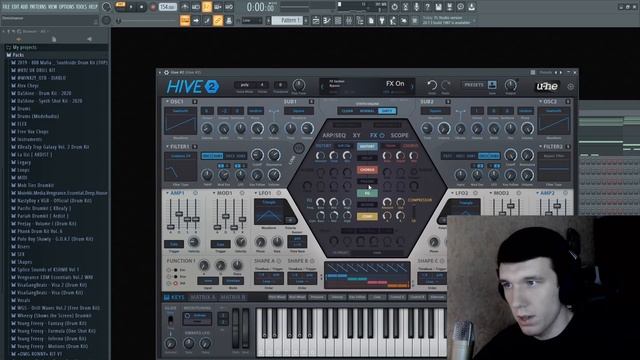This screenshot has width=640, height=360.
Task: Open Hive PRESETS browser button
Action: pyautogui.click(x=474, y=85)
